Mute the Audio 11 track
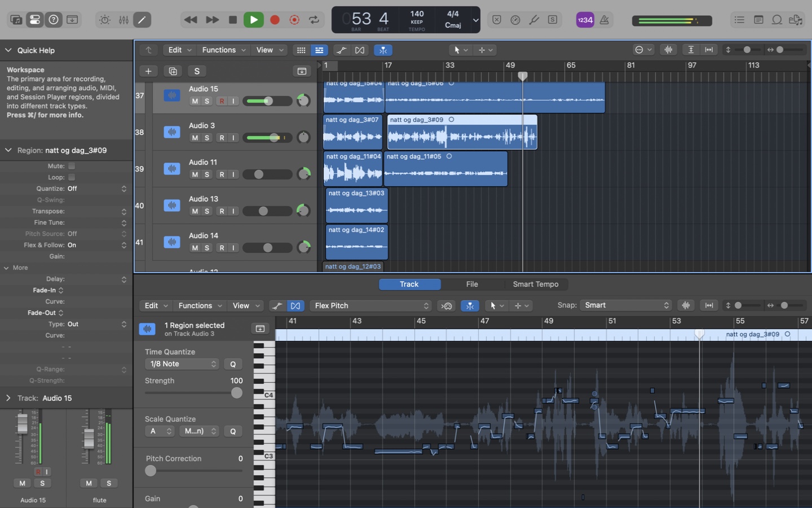812x508 pixels. 195,174
